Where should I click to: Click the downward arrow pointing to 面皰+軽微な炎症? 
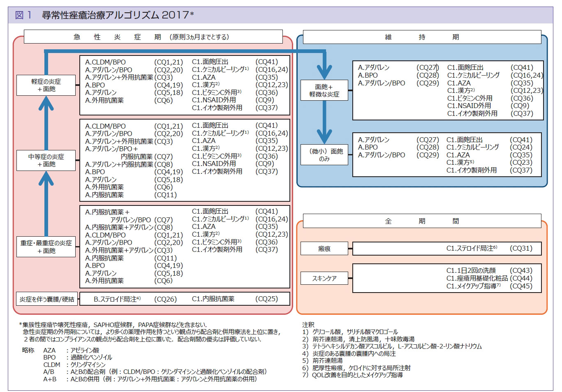click(324, 66)
